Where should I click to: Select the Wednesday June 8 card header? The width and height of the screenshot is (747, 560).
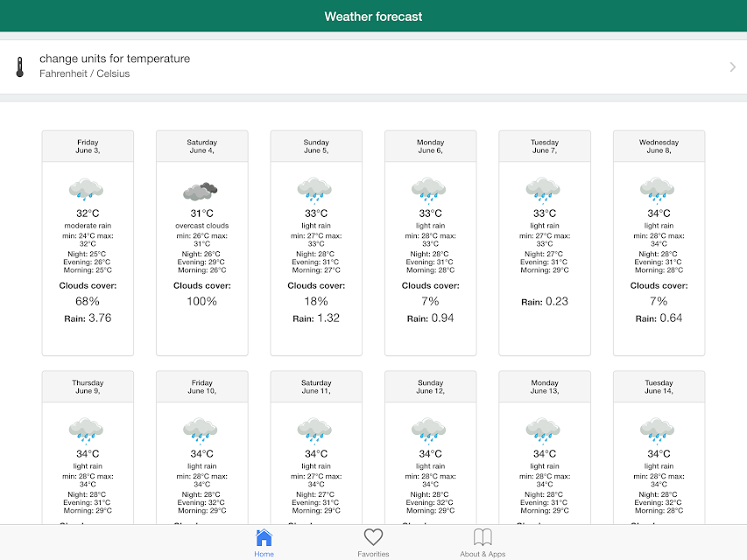point(659,146)
